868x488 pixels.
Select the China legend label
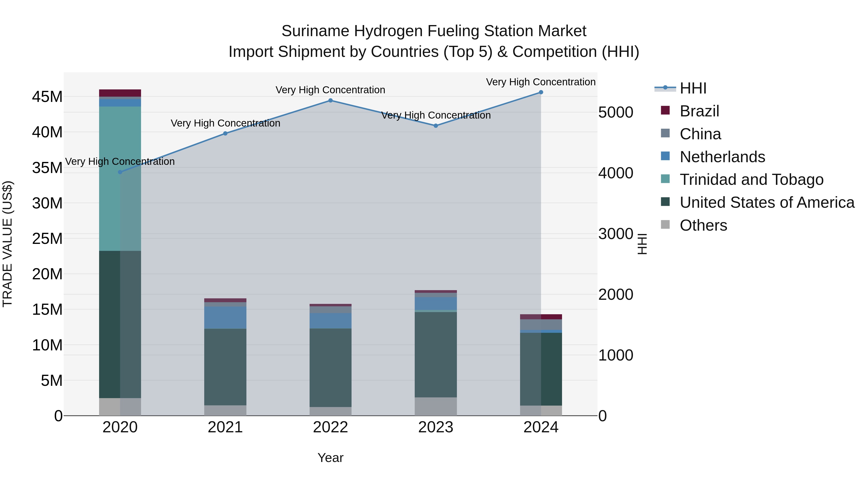coord(700,134)
